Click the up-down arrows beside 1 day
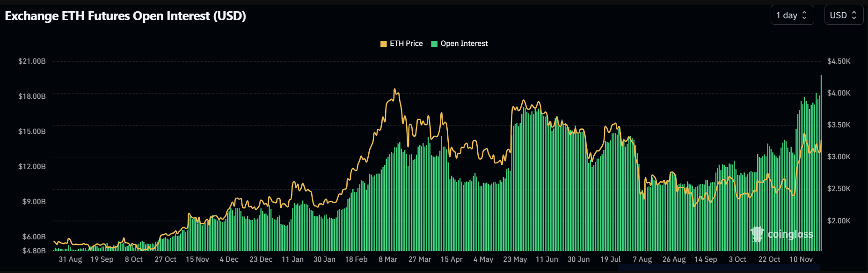Image resolution: width=868 pixels, height=273 pixels. coord(805,15)
